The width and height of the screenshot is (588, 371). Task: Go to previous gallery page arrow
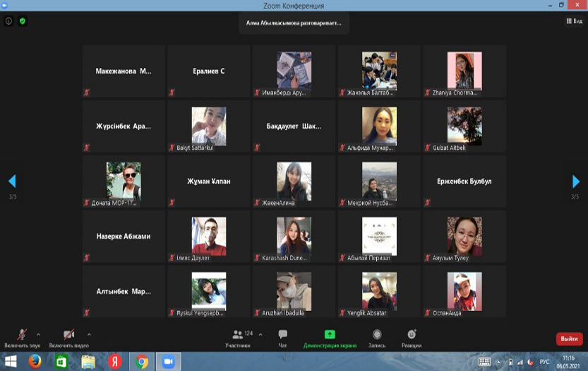click(x=11, y=182)
